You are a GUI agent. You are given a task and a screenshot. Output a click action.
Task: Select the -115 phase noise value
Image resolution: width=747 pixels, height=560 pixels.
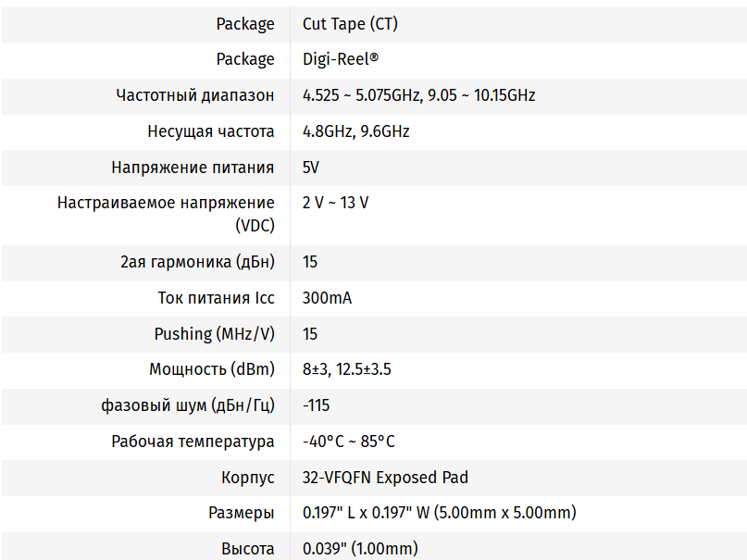point(316,405)
